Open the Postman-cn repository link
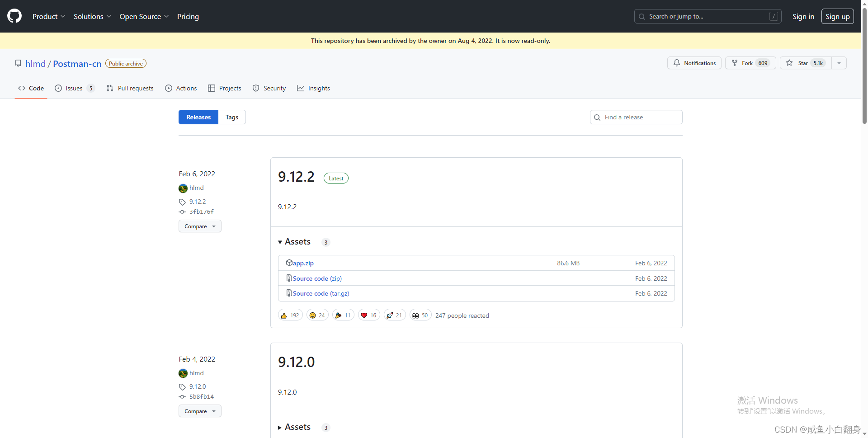The width and height of the screenshot is (868, 438). pos(77,64)
